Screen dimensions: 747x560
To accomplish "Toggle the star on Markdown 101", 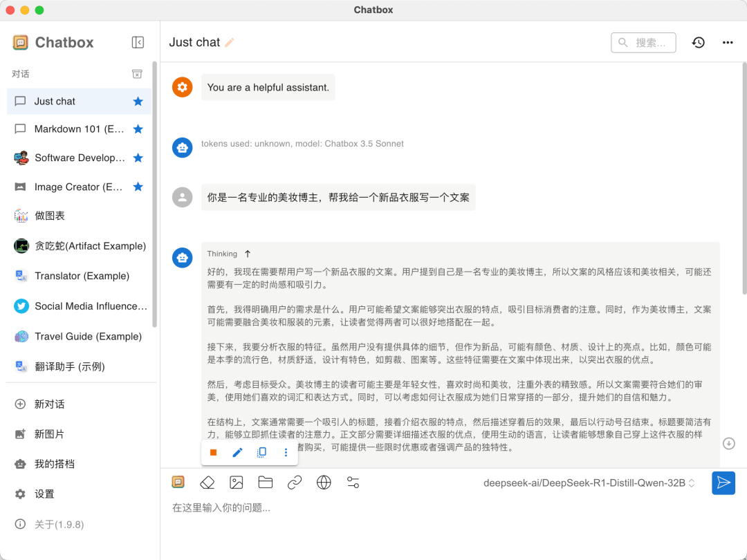I will [138, 129].
